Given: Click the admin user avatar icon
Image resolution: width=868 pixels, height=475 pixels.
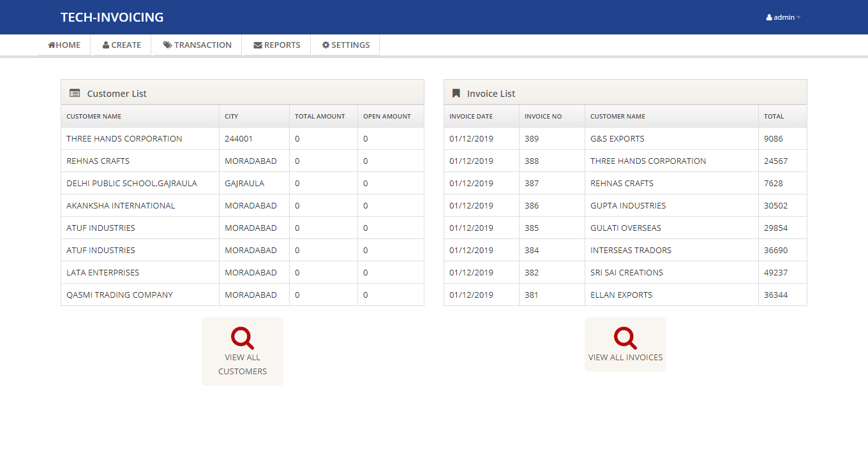Looking at the screenshot, I should click(769, 18).
